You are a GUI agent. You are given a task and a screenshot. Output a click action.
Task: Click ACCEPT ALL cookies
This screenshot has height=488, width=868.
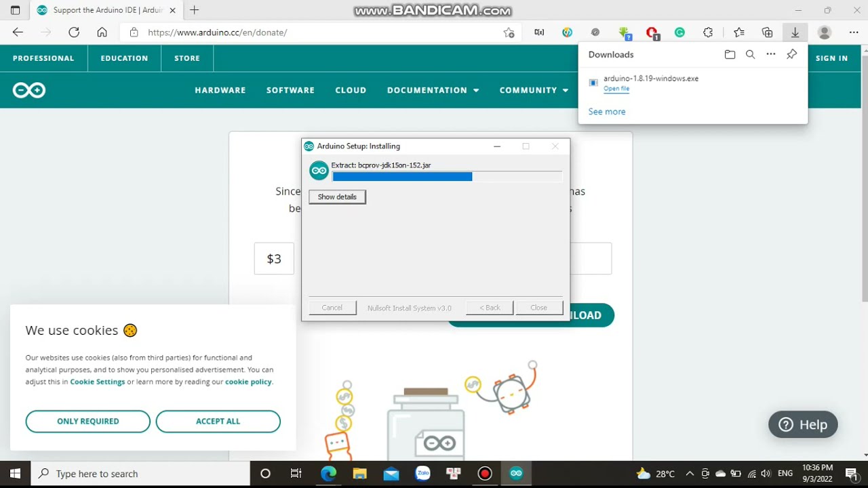point(218,421)
